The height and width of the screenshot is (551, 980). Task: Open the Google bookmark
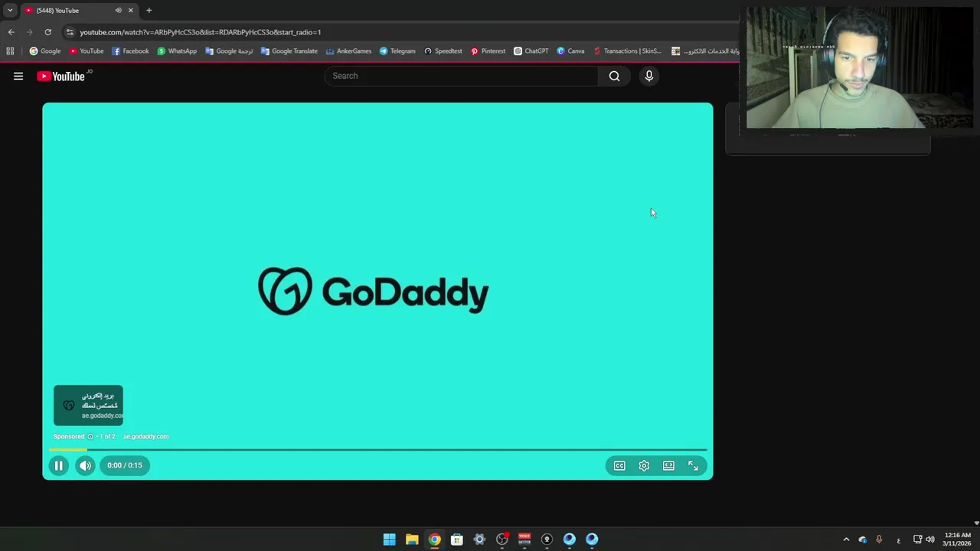coord(45,51)
